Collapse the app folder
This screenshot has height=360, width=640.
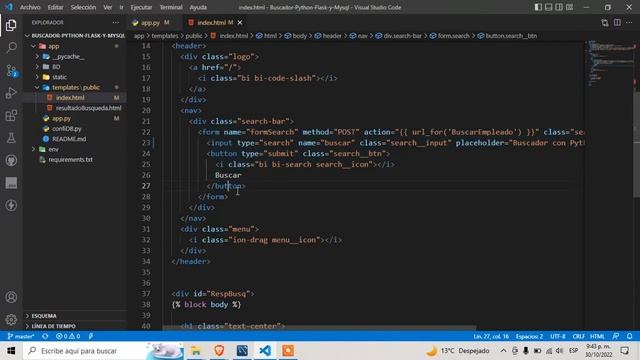click(53, 46)
